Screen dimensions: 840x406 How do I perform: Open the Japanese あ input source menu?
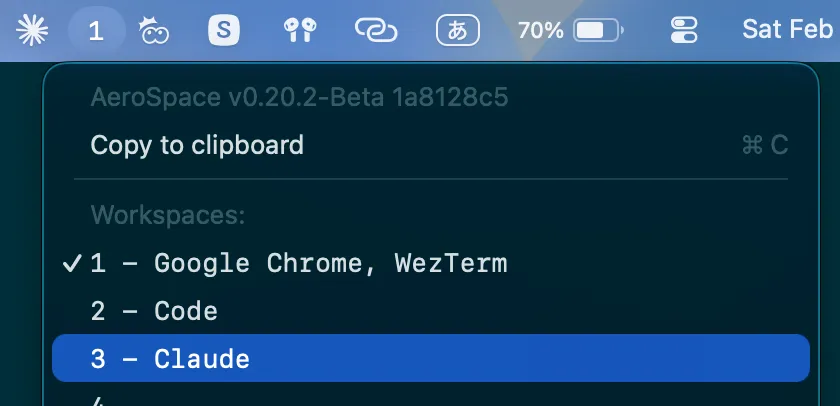coord(459,31)
